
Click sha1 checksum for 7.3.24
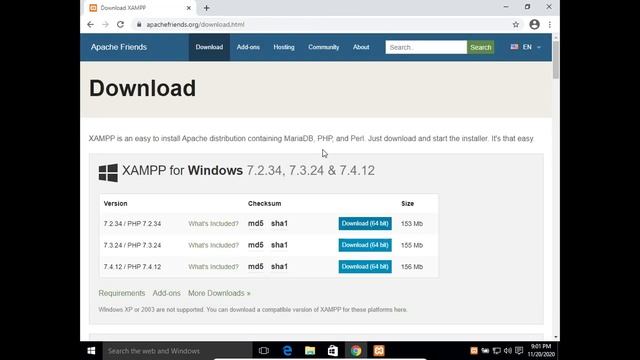280,245
